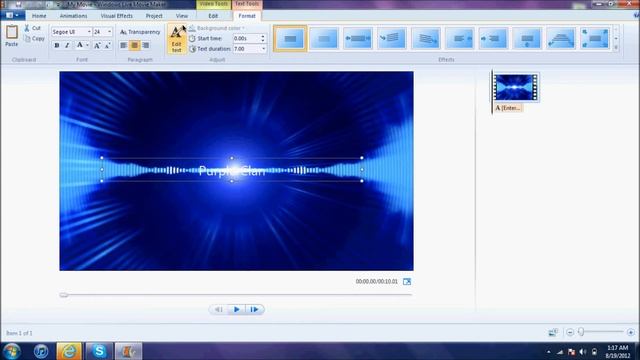Click the zoom in plus button
Viewport: 640px width, 360px height.
[631, 333]
